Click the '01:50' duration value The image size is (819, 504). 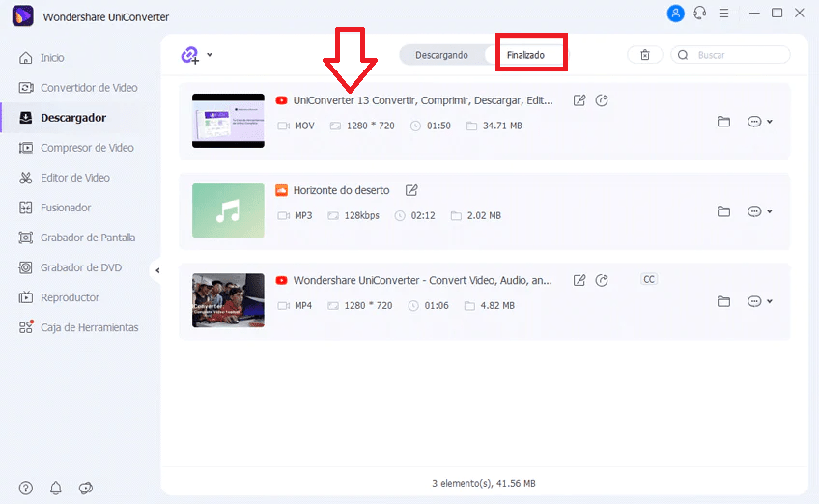(x=438, y=126)
